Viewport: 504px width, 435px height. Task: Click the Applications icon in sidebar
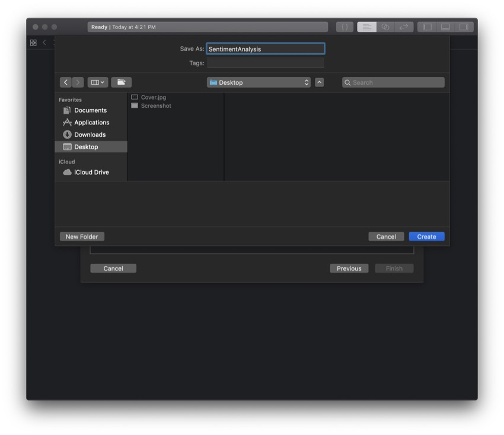pos(67,123)
